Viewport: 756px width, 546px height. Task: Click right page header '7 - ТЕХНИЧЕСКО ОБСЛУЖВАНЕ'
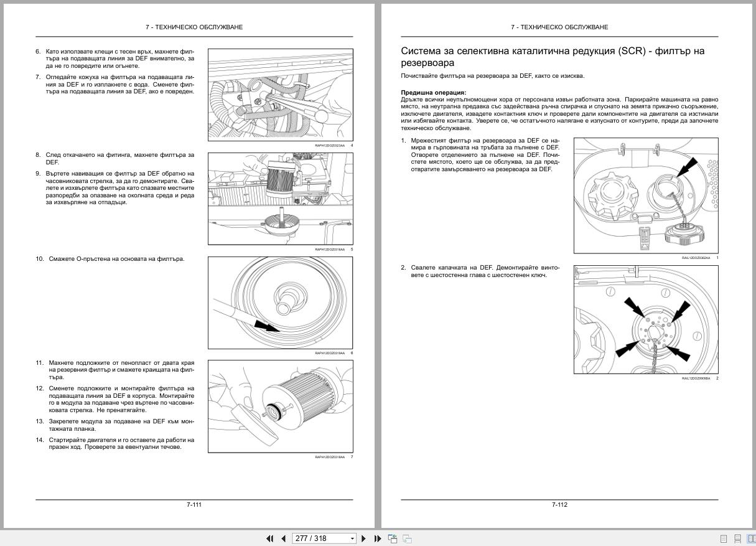click(559, 27)
